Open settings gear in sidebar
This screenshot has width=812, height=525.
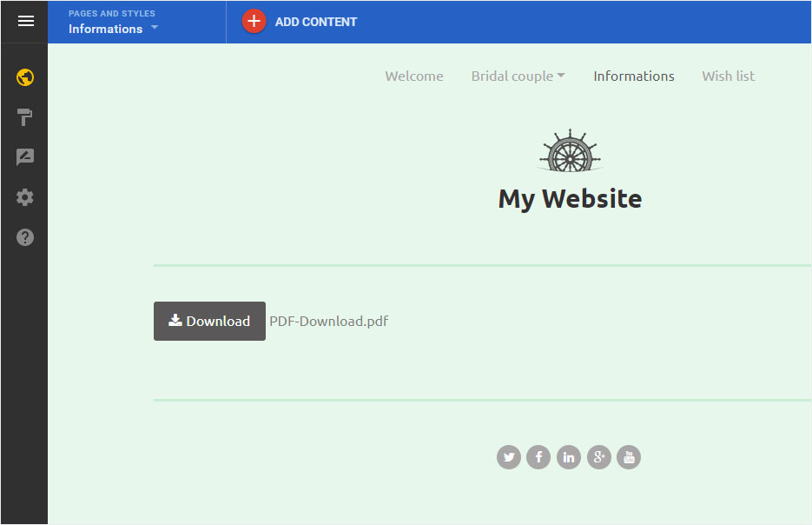25,197
